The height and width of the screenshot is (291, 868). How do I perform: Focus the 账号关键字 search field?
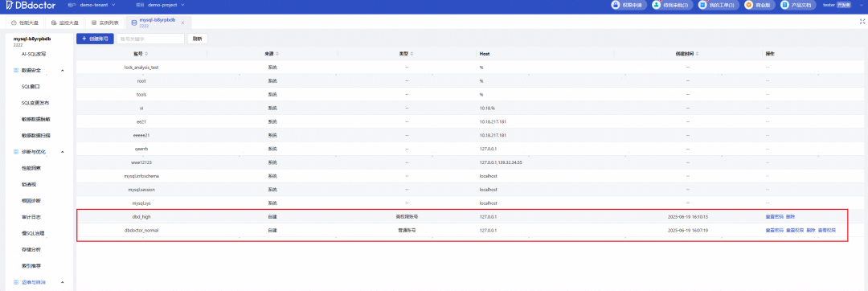click(x=150, y=39)
